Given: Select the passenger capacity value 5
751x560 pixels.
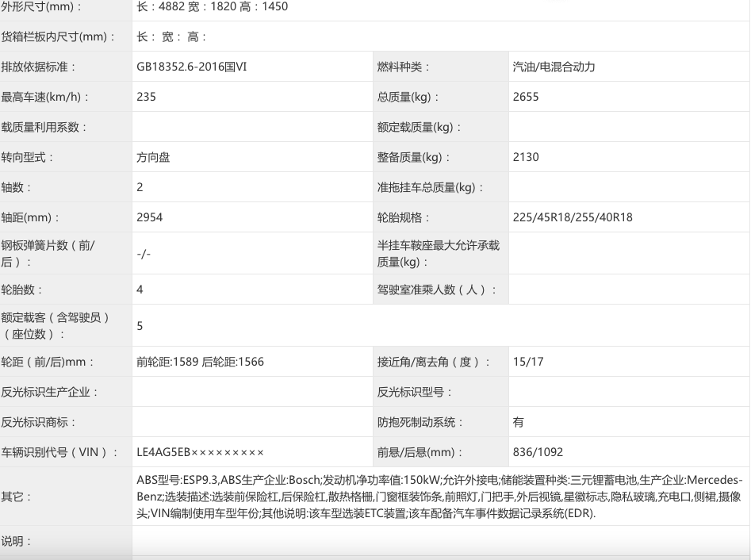Looking at the screenshot, I should click(139, 325).
